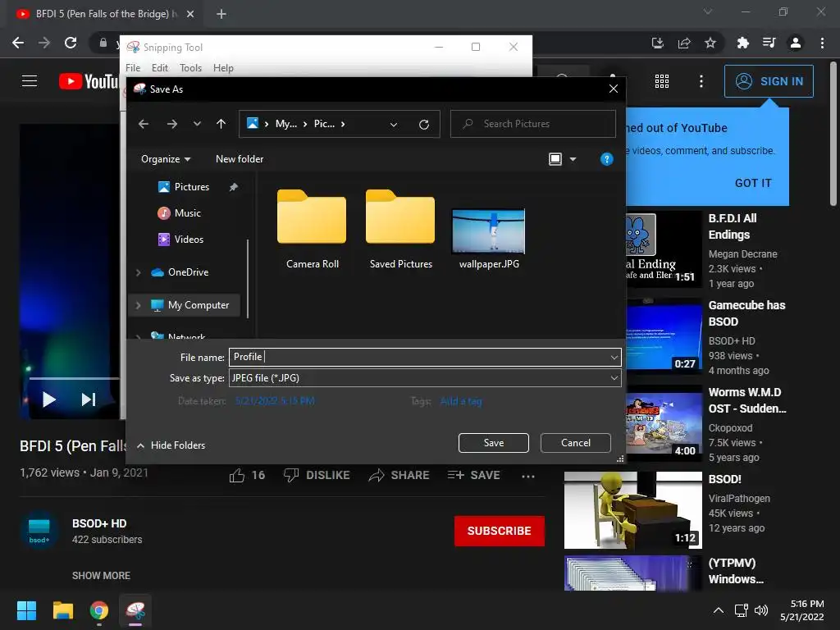Open Chrome share page icon
Viewport: 840px width, 630px height.
coord(684,43)
